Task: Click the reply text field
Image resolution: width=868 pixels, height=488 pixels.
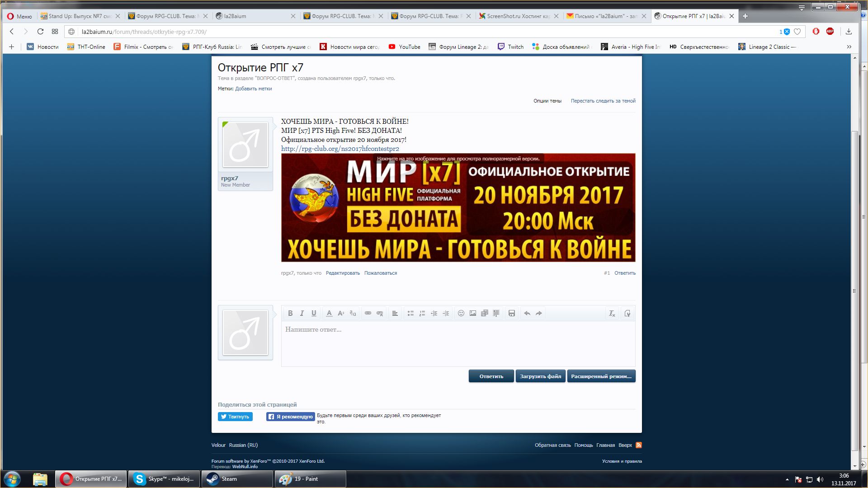Action: click(458, 343)
